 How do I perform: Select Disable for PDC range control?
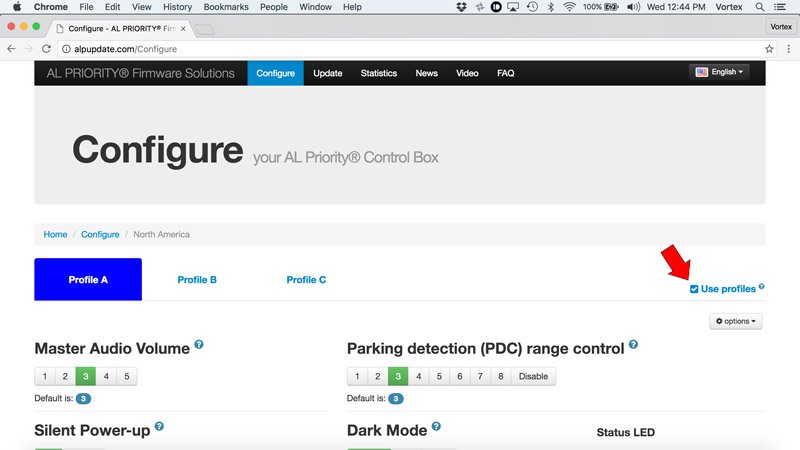[533, 376]
